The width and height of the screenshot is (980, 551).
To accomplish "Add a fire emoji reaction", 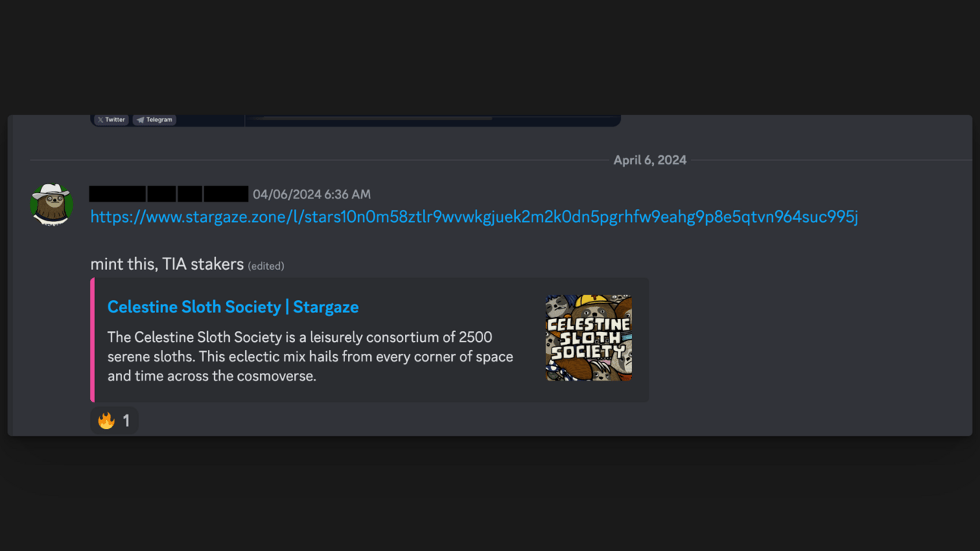I will (x=115, y=420).
